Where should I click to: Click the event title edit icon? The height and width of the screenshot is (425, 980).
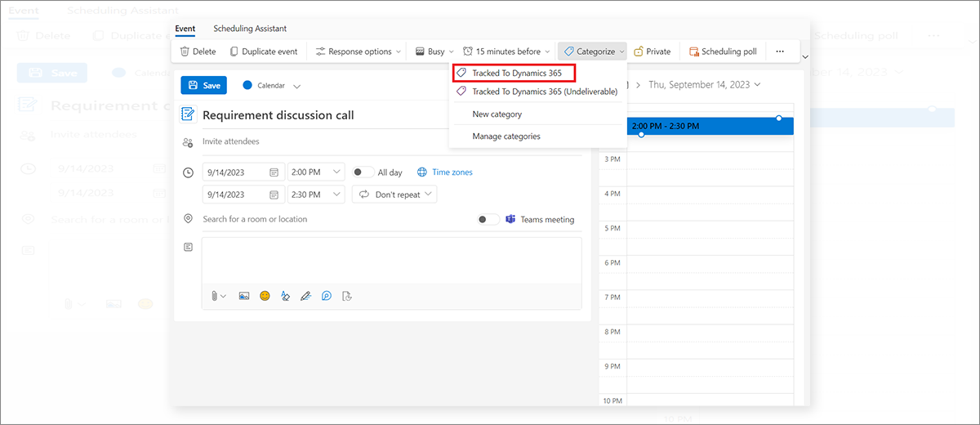(188, 114)
